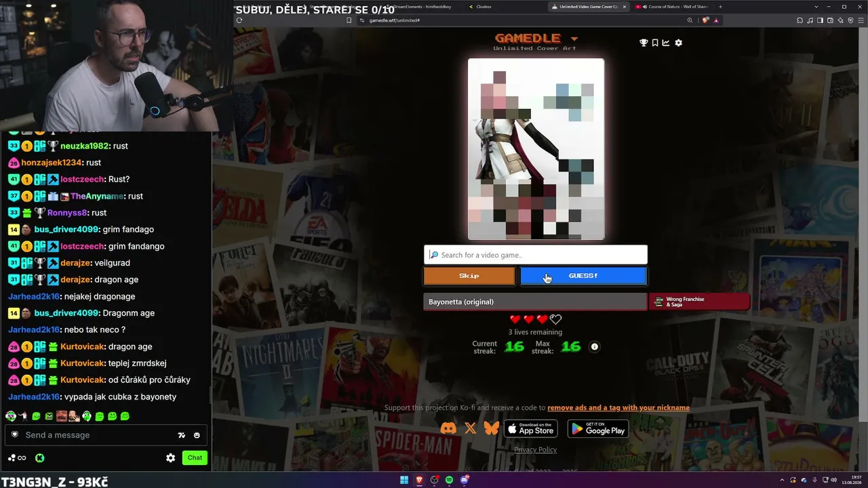
Task: Show hidden system tray icons
Action: click(x=783, y=481)
